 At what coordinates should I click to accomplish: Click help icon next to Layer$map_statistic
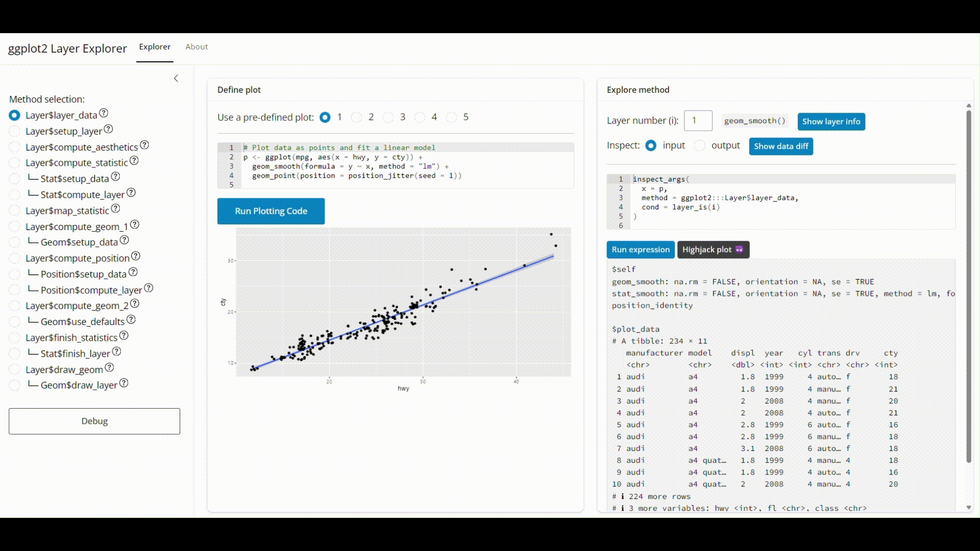(x=115, y=209)
